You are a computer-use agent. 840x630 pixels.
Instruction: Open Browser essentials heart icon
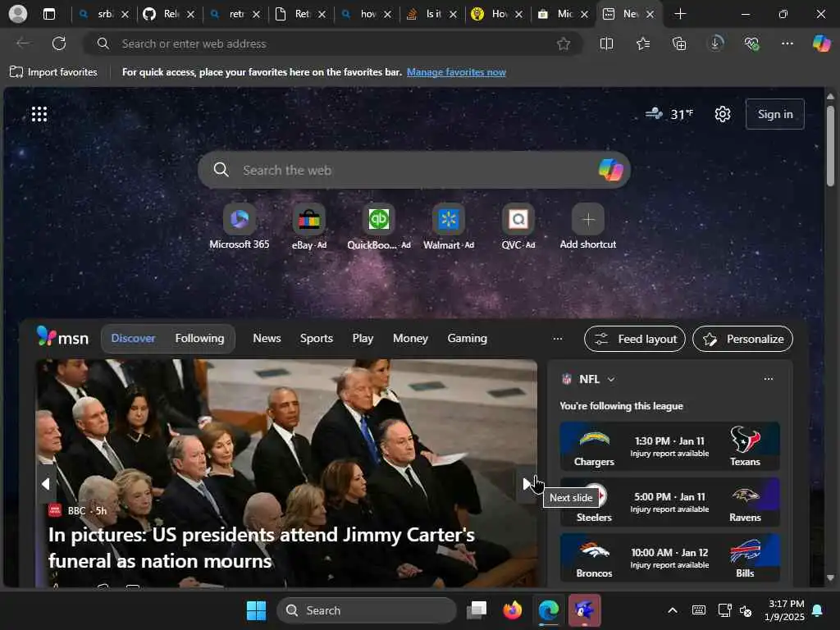click(751, 43)
